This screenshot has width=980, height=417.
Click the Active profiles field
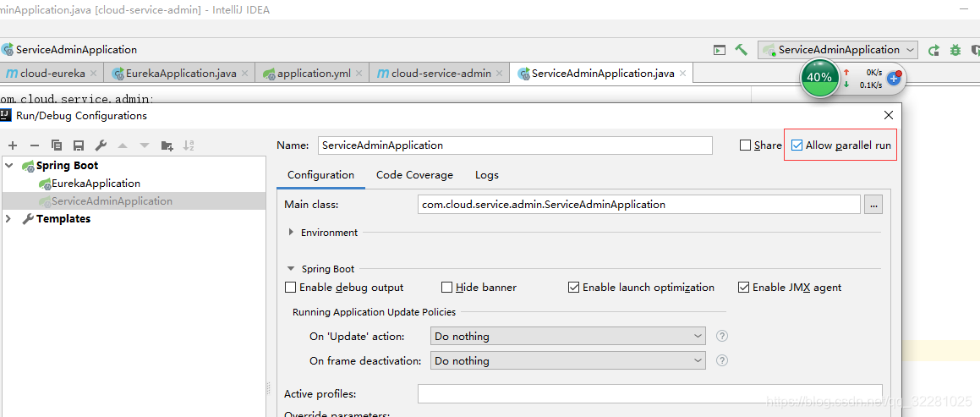pyautogui.click(x=650, y=394)
